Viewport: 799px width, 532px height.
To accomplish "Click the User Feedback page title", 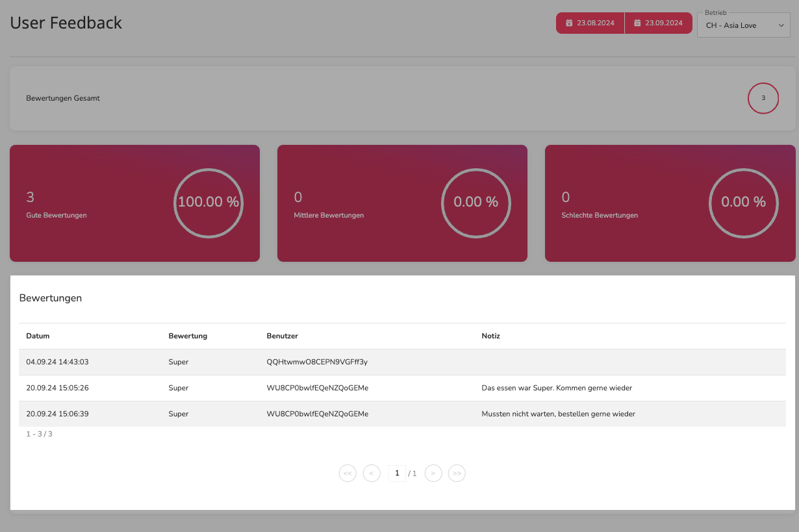I will pos(66,23).
